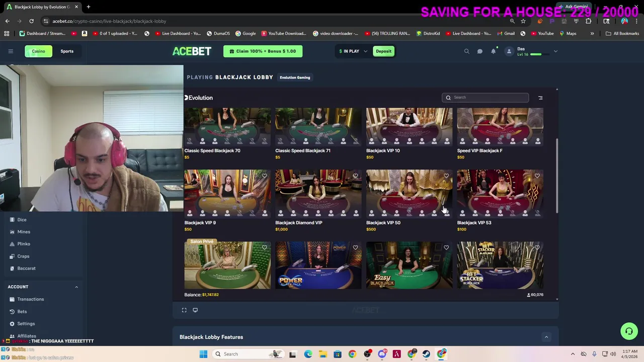This screenshot has width=644, height=362.
Task: Reload the page in Chrome
Action: 31,21
